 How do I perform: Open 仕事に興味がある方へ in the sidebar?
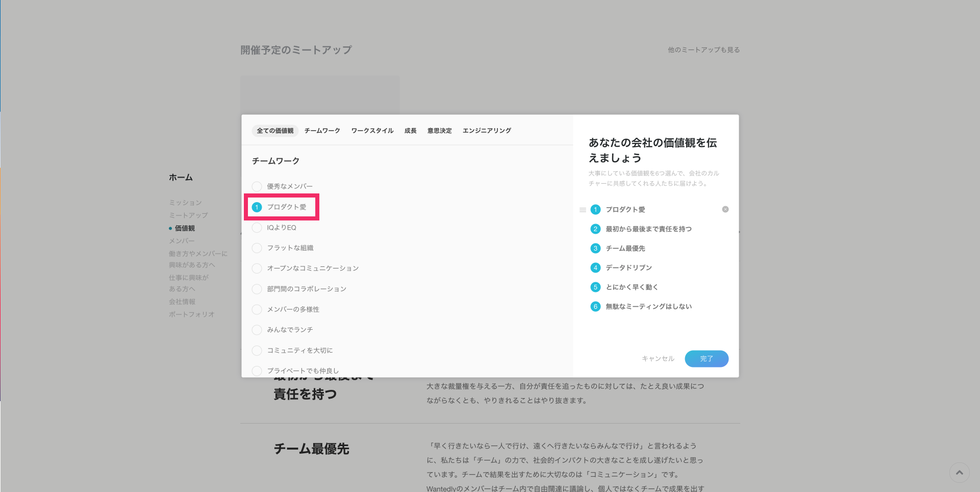point(189,283)
